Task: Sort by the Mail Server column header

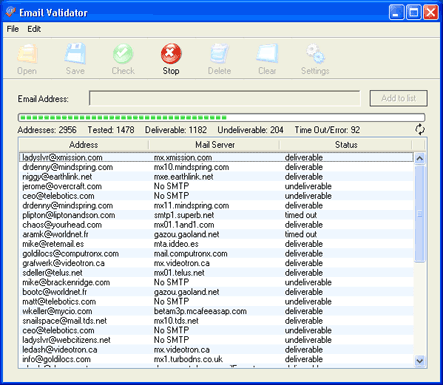Action: pyautogui.click(x=214, y=145)
